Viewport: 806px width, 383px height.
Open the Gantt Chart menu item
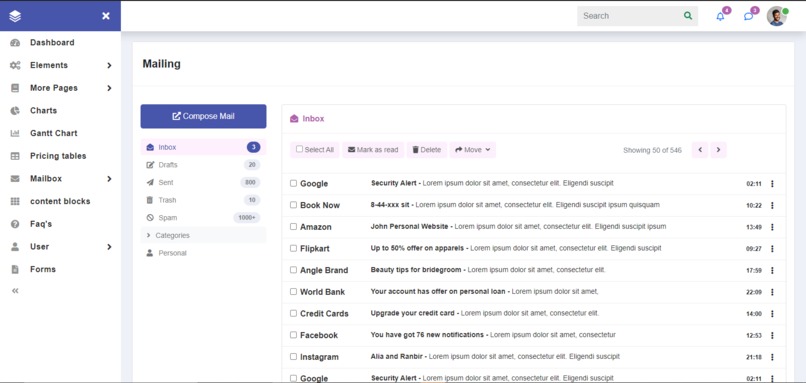53,133
